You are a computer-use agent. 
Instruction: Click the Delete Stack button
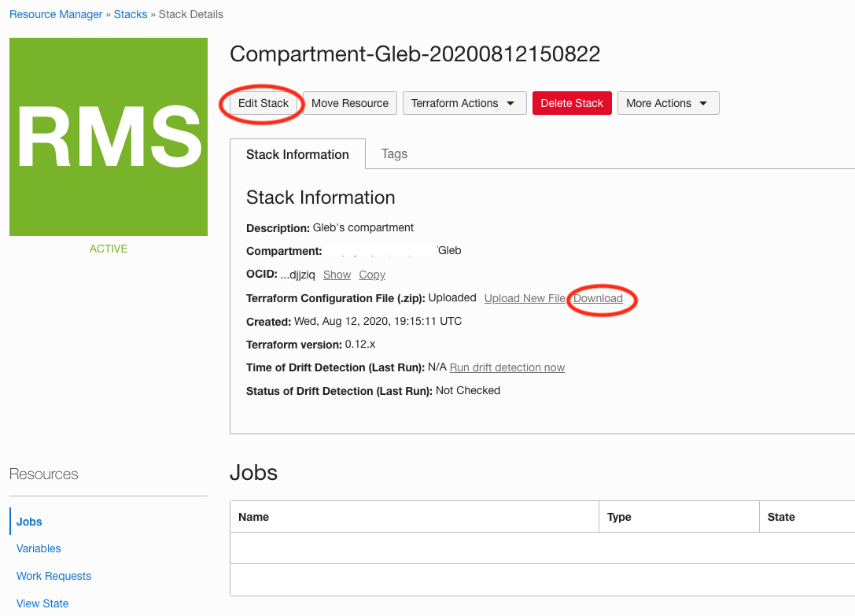click(x=572, y=102)
